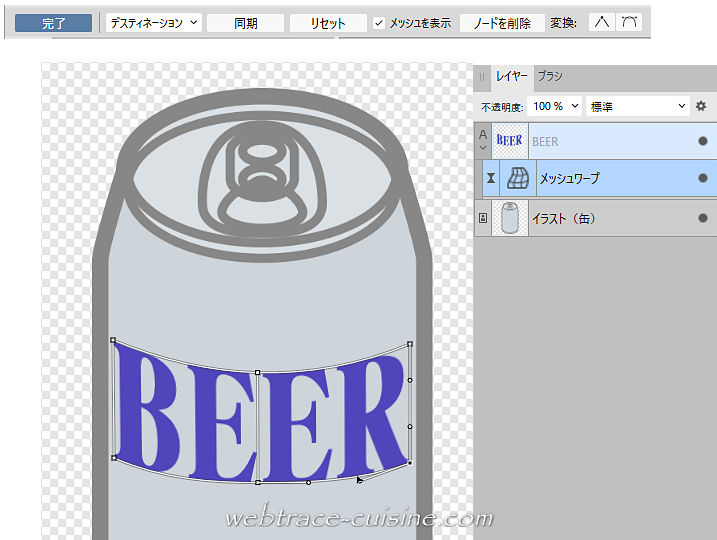
Task: Toggle visibility of the BEER layer
Action: pyautogui.click(x=703, y=141)
